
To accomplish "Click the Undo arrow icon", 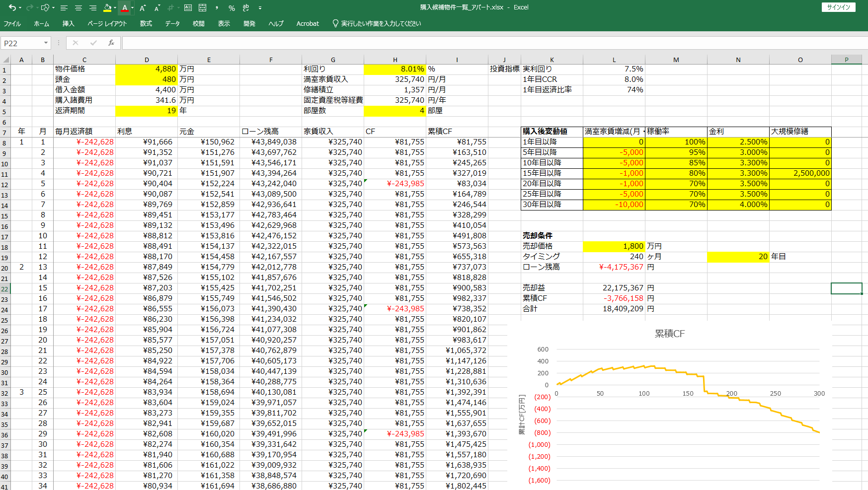I will tap(12, 7).
